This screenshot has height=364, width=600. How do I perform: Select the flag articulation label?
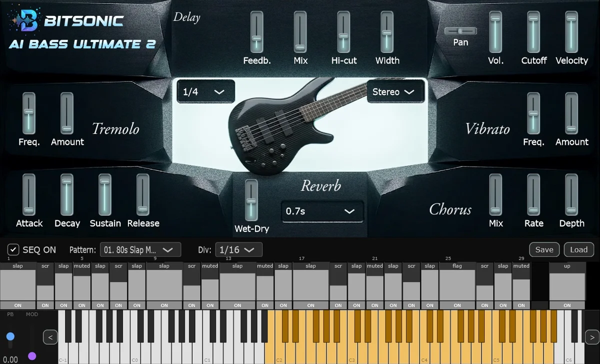457,266
